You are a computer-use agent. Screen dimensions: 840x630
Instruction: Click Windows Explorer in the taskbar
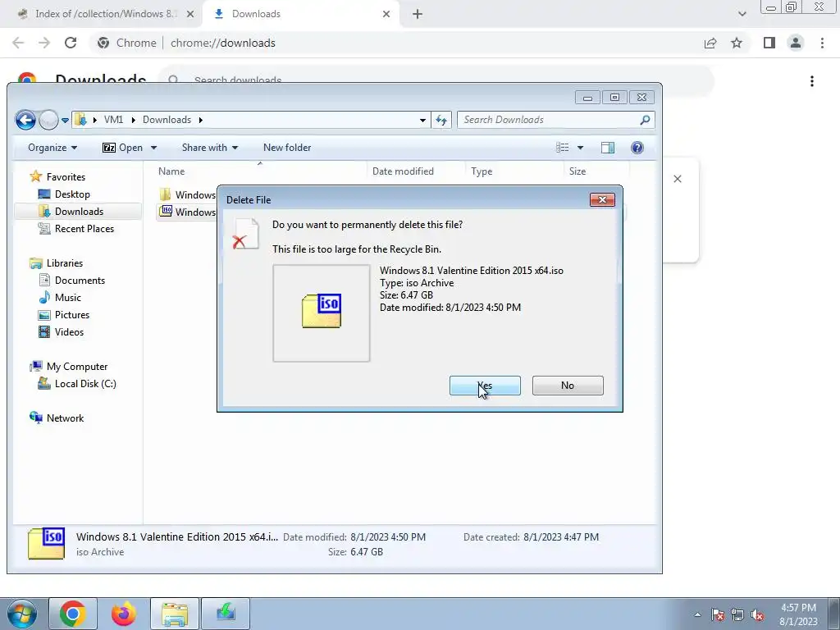(175, 614)
